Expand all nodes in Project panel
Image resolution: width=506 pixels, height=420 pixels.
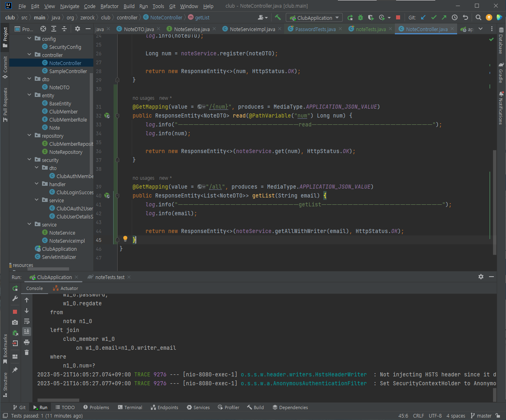tap(54, 29)
